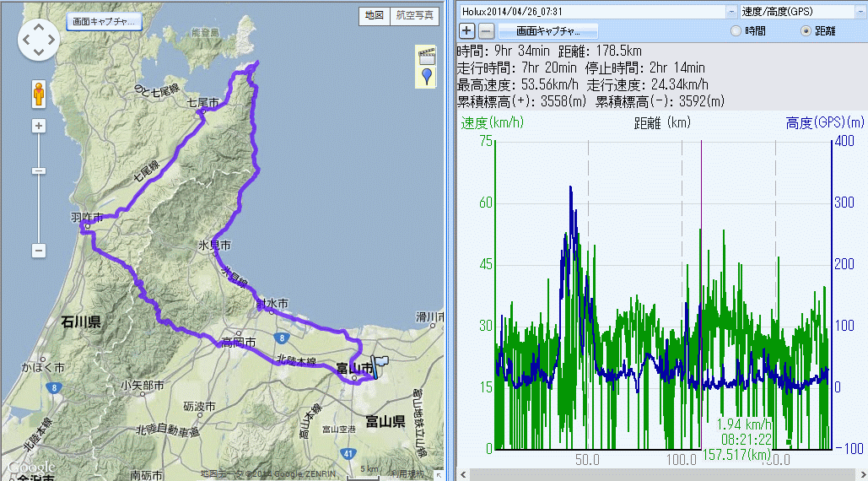Screen dimensions: 868x481
Task: Click the map pan up arrow
Action: (x=38, y=25)
